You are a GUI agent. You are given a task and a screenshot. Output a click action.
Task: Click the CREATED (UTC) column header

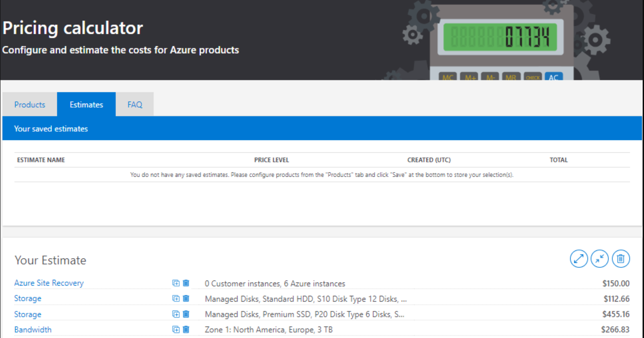click(429, 160)
